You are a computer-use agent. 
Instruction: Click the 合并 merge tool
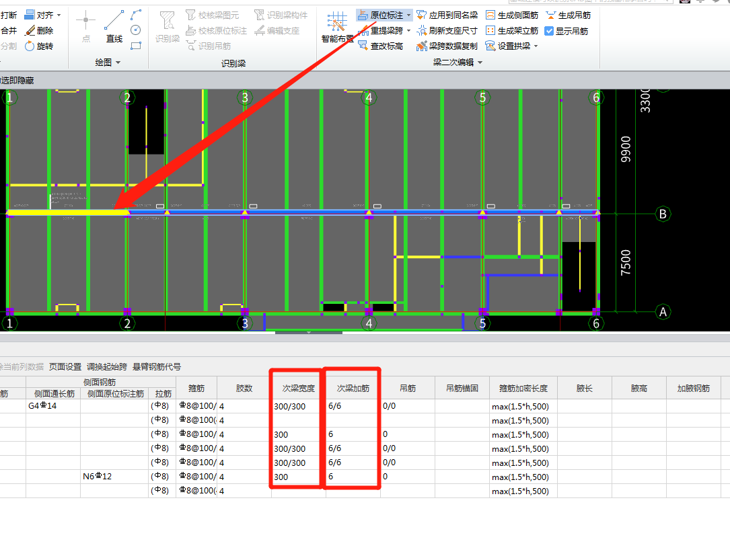point(9,31)
